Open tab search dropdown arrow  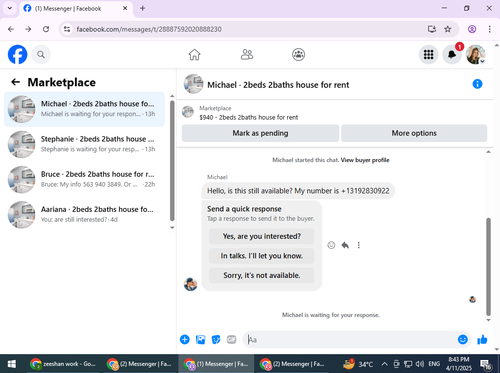click(x=10, y=8)
